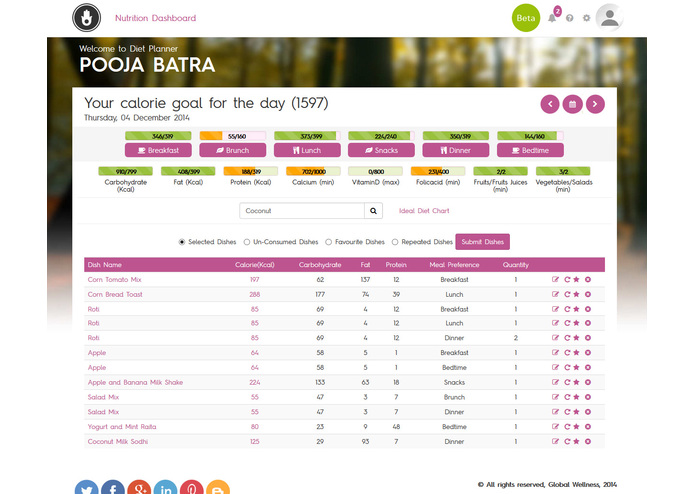The width and height of the screenshot is (695, 494).
Task: Edit the Apple and Banana Milk Shake row
Action: (555, 382)
